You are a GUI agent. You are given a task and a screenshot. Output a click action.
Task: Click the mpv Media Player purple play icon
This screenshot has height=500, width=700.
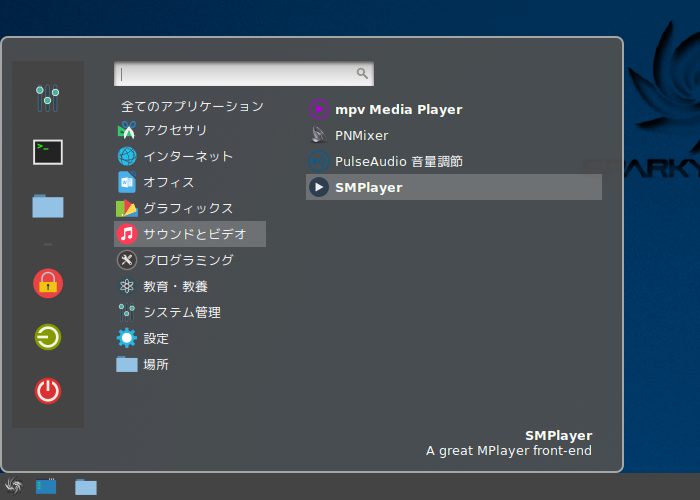[x=319, y=109]
